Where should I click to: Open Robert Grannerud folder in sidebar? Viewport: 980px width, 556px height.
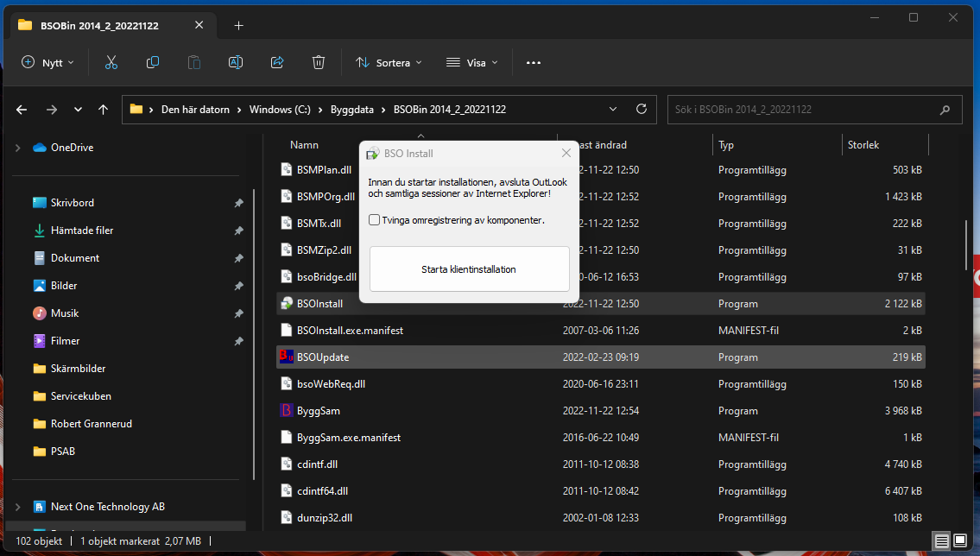pos(92,424)
